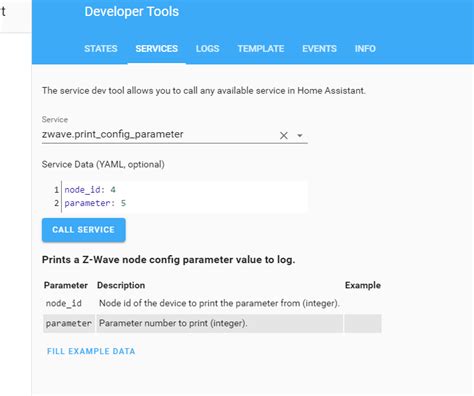This screenshot has height=396, width=474.
Task: Select the highlighted parameter table row
Action: [212, 323]
